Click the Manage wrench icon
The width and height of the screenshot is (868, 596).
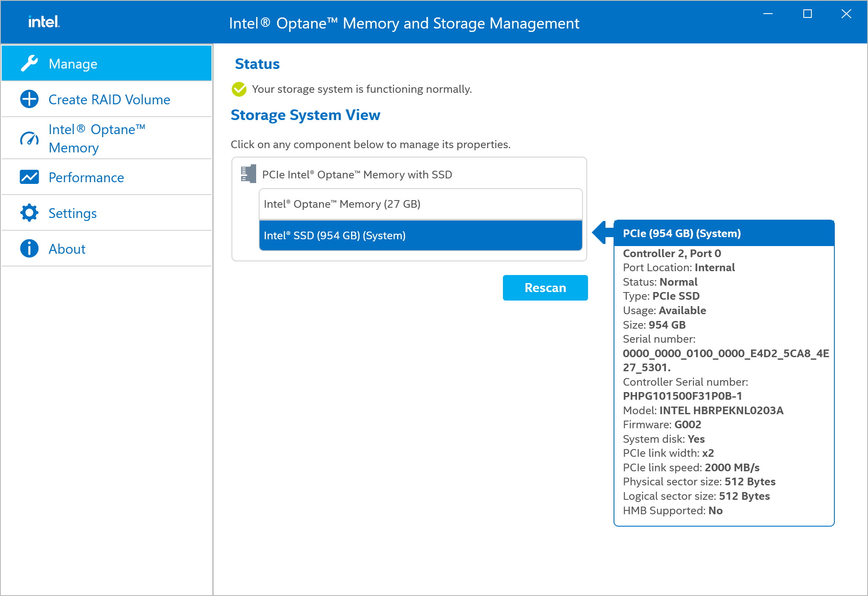coord(29,63)
